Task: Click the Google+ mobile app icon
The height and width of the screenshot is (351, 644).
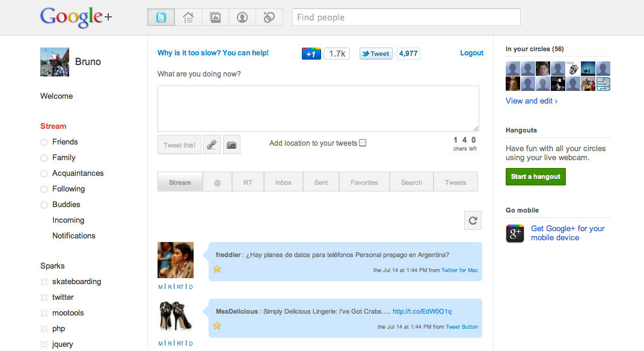Action: point(515,234)
